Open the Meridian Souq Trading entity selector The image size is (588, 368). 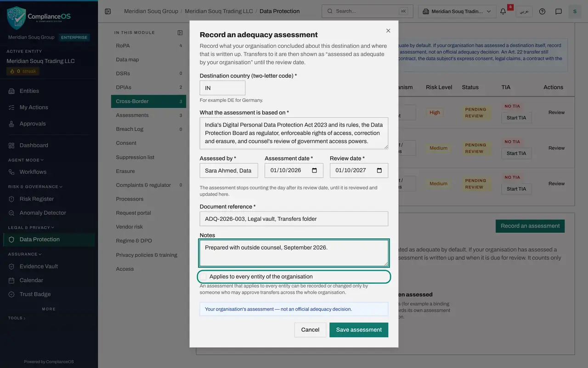(457, 11)
